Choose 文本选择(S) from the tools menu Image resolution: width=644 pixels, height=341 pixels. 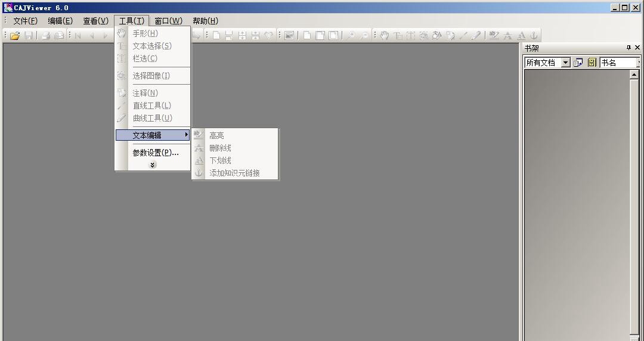153,46
